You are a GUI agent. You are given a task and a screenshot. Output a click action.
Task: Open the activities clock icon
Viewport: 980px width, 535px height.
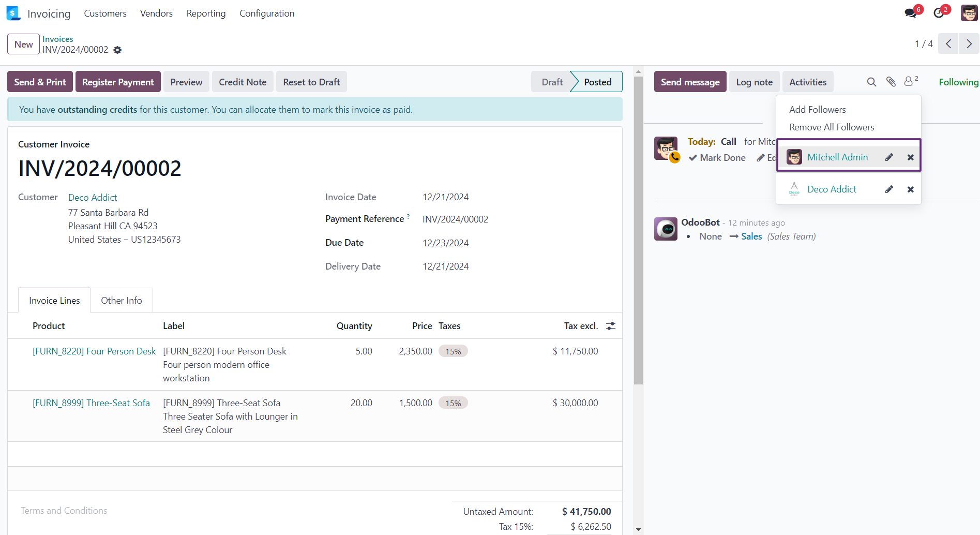coord(939,13)
